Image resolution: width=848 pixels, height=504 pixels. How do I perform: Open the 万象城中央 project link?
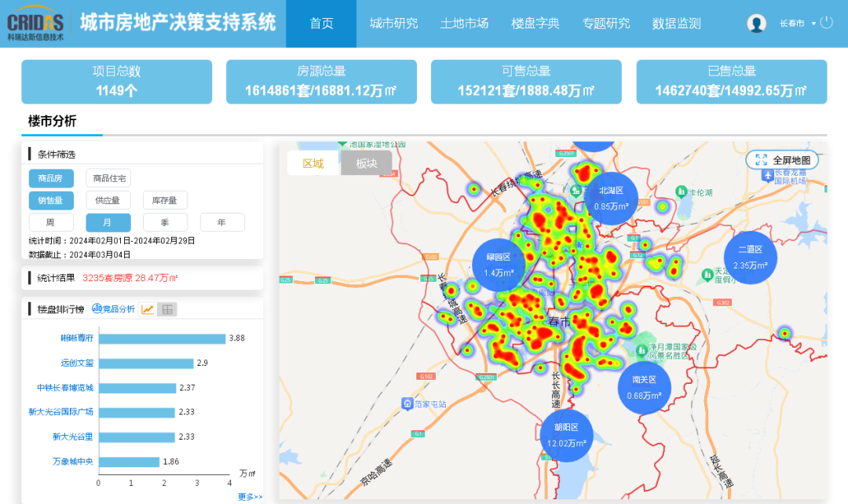pos(72,462)
